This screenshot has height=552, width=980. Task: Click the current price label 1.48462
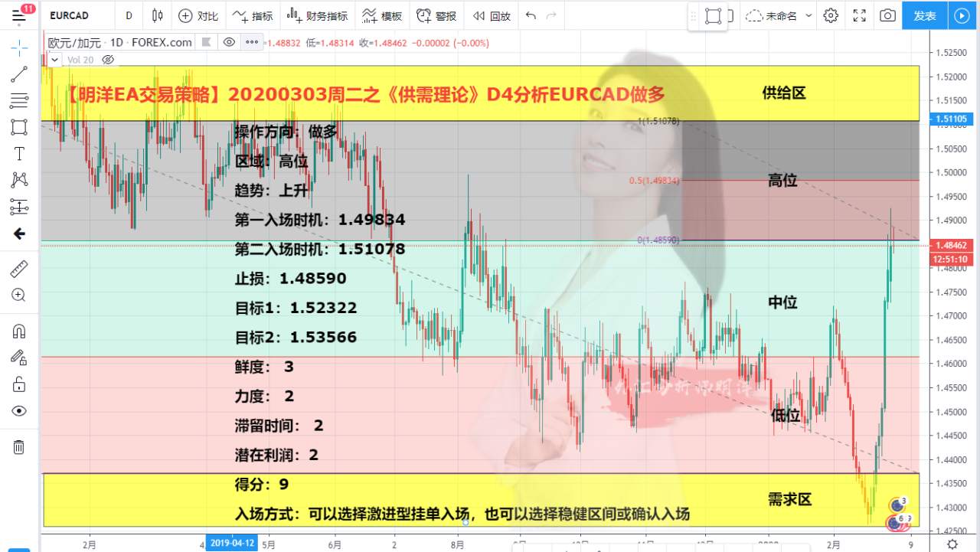tap(950, 246)
